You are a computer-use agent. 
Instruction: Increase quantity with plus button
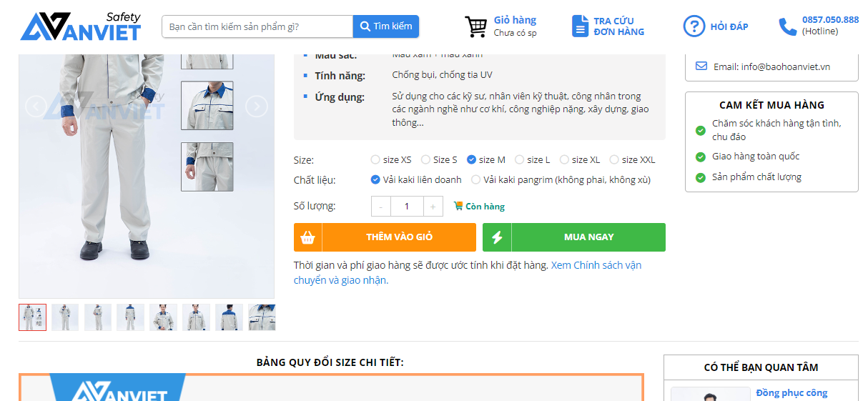433,207
